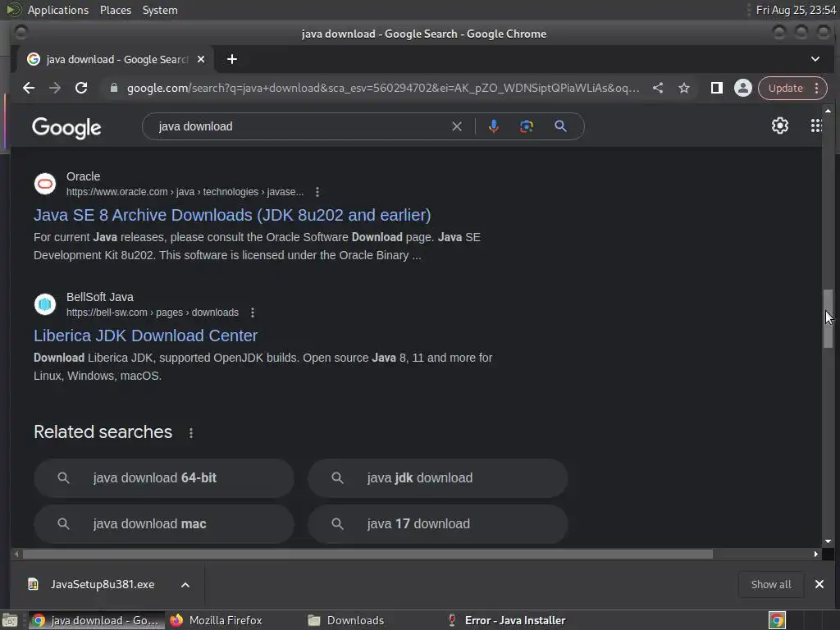Open more options for BellSoft result

[x=253, y=313]
